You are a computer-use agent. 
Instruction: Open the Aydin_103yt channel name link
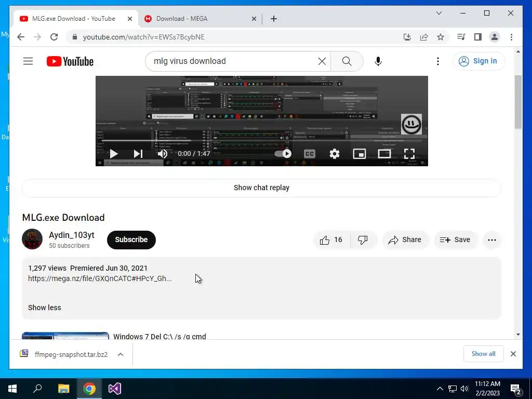click(72, 235)
